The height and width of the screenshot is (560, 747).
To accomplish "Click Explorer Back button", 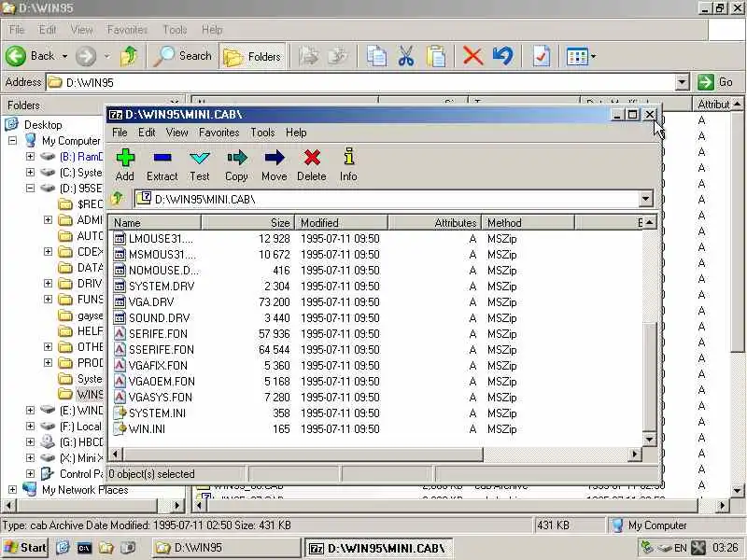I will (x=30, y=56).
